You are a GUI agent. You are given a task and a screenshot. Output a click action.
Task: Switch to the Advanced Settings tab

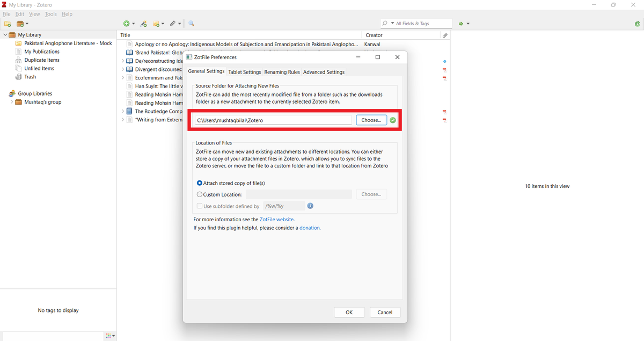324,72
